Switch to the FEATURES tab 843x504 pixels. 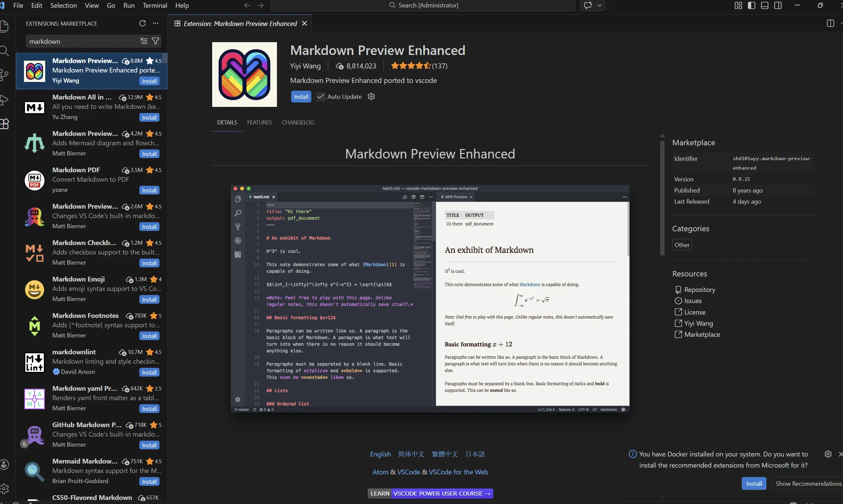[x=259, y=122]
